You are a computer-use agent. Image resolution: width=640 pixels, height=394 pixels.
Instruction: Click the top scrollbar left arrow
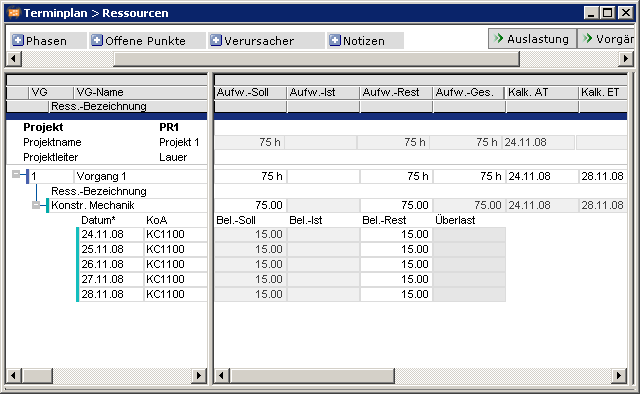click(13, 59)
